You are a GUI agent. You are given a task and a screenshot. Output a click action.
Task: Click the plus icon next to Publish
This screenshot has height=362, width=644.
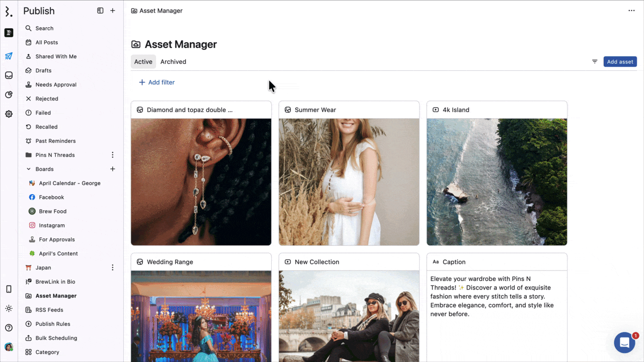[113, 11]
